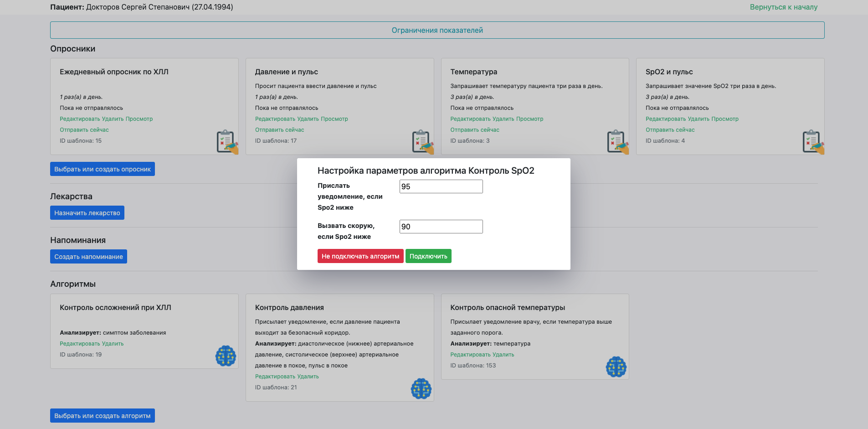Image resolution: width=868 pixels, height=429 pixels.
Task: Click brain icon on Контроль давления card
Action: pos(421,388)
